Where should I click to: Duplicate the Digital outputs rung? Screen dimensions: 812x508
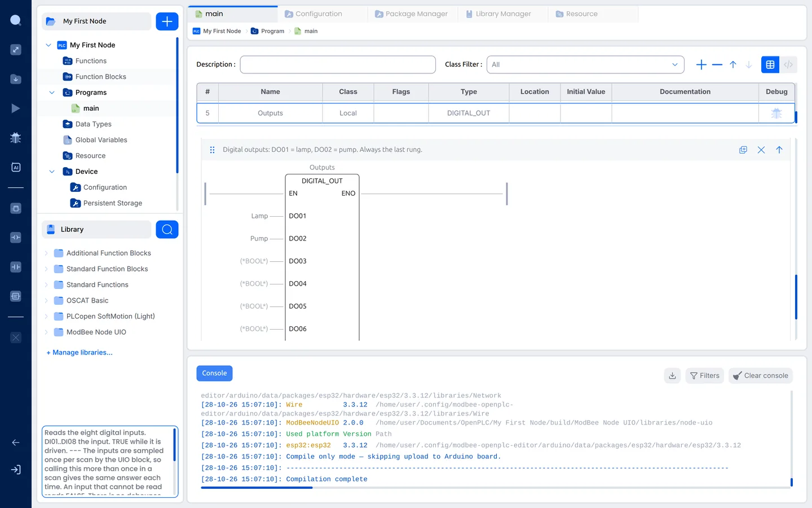(743, 150)
